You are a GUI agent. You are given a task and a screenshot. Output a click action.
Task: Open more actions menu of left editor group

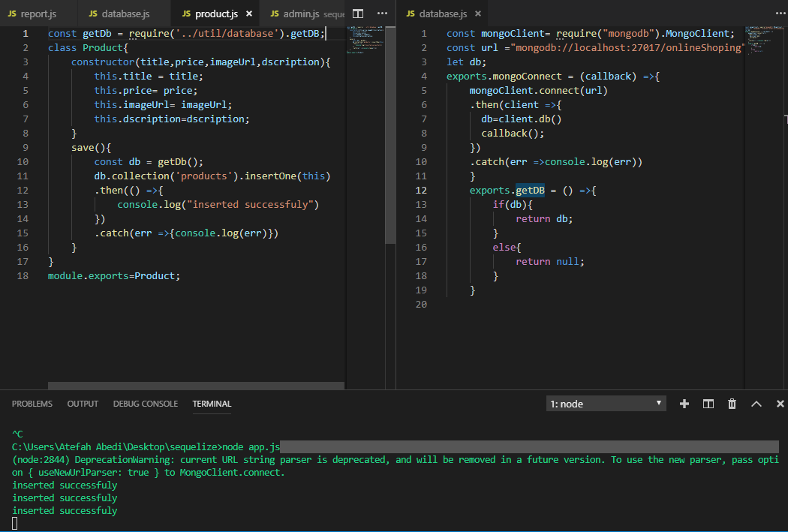(x=383, y=14)
